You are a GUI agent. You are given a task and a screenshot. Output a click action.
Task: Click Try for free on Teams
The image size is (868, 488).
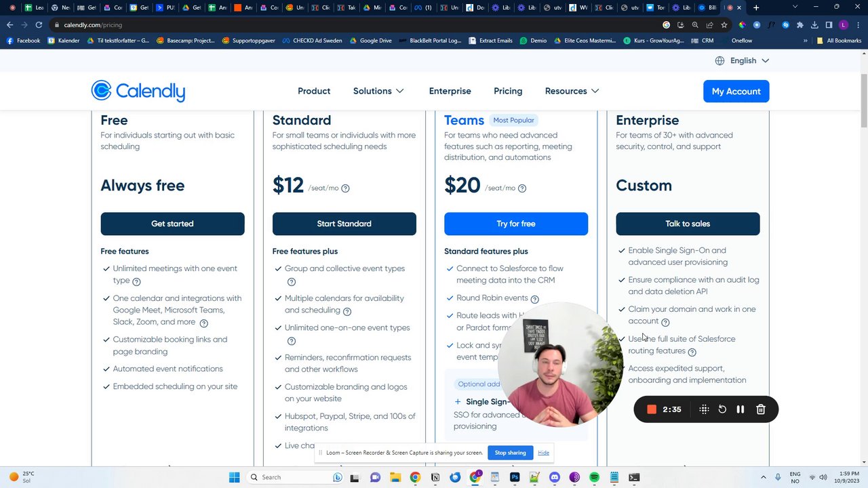click(x=515, y=224)
